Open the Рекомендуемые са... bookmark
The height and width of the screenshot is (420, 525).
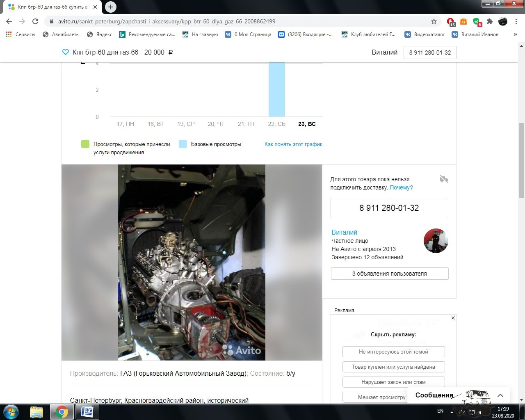tap(147, 34)
